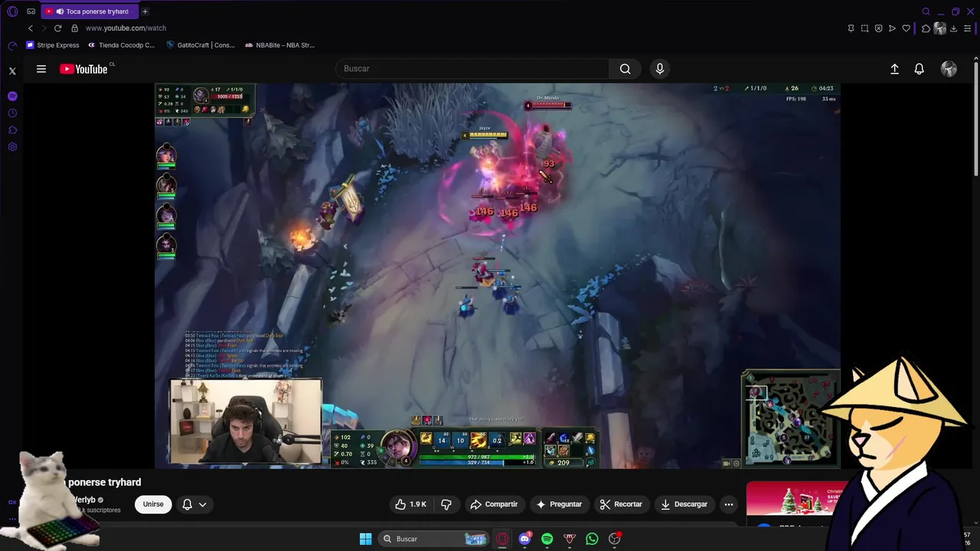Viewport: 980px width, 551px height.
Task: Open the GatitoCraft bookmark
Action: pos(201,45)
